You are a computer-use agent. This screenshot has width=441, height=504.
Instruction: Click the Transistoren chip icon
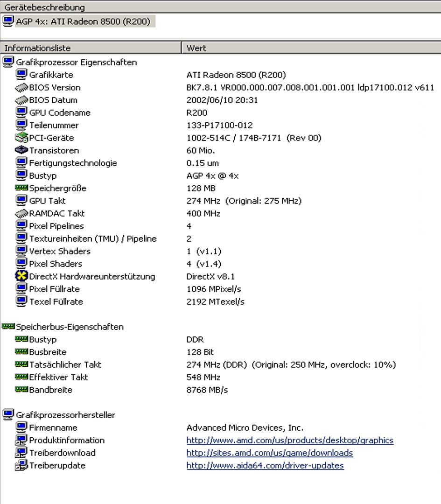point(21,150)
